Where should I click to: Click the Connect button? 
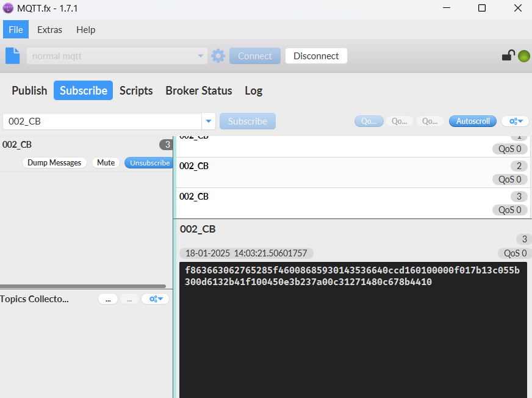(255, 56)
